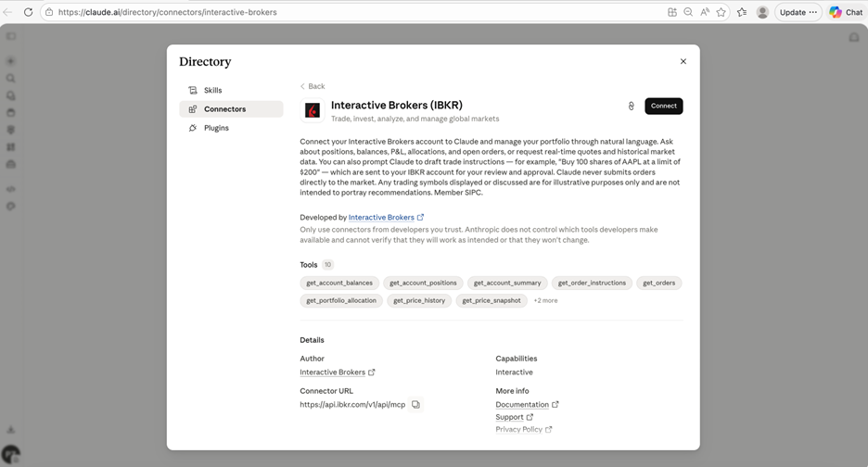Connect the Interactive Brokers connector
Screen dimensions: 868x467
(x=664, y=107)
